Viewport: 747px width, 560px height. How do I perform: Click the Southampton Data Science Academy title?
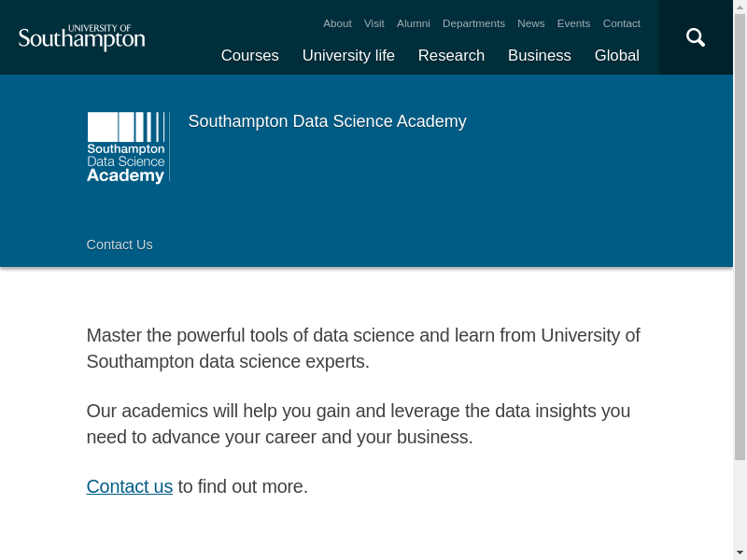[x=327, y=121]
